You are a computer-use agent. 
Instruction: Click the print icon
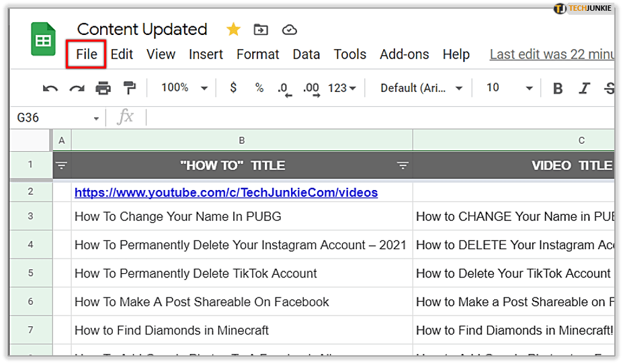[103, 88]
